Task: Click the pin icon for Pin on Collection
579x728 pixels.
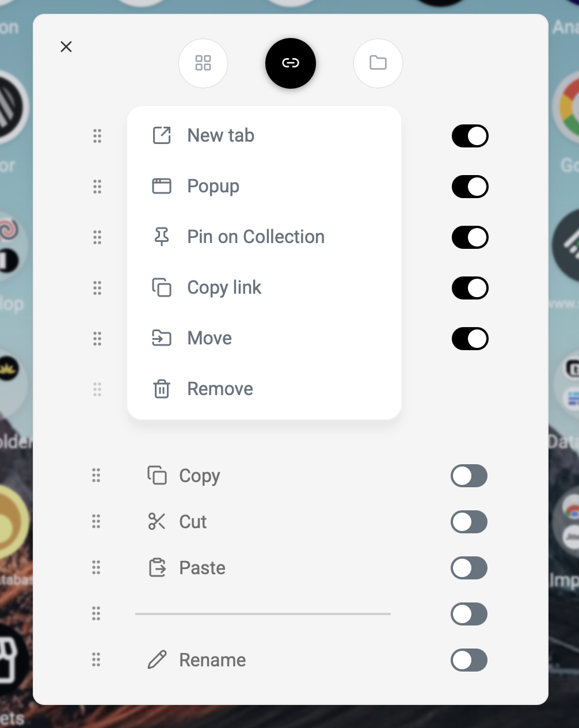Action: pos(162,237)
